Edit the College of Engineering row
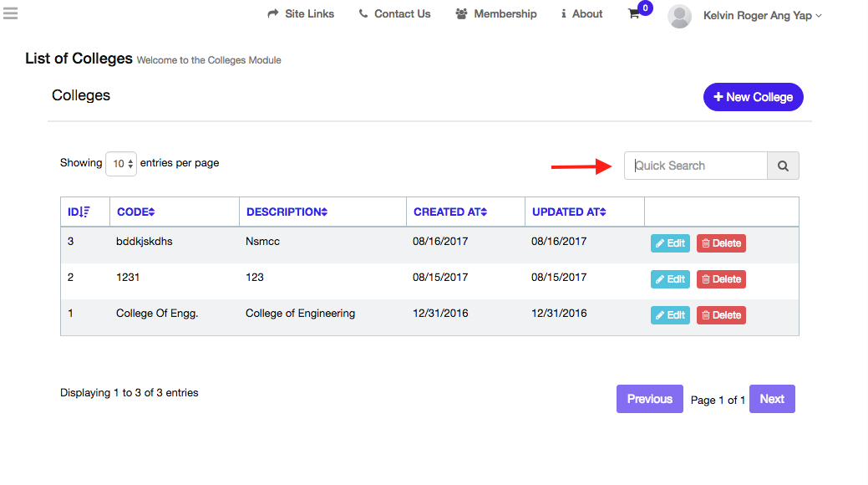868x485 pixels. (670, 315)
